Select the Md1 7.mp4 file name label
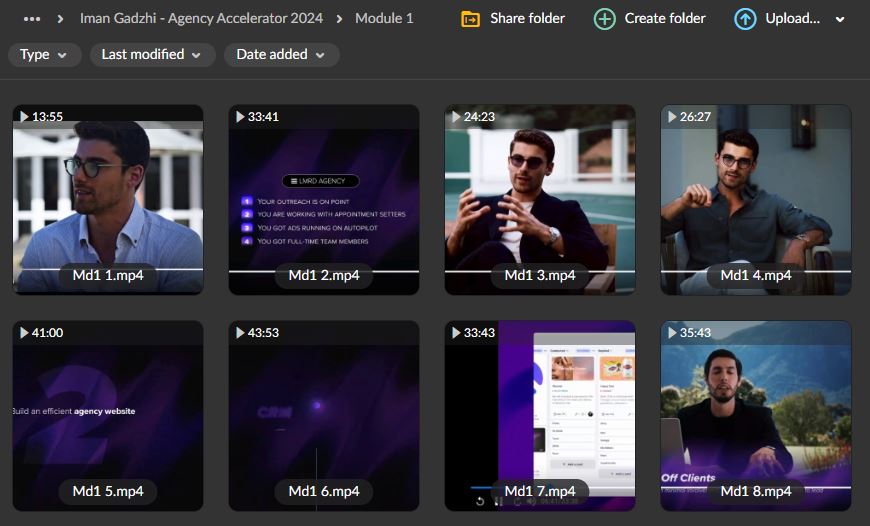This screenshot has width=870, height=526. 540,491
